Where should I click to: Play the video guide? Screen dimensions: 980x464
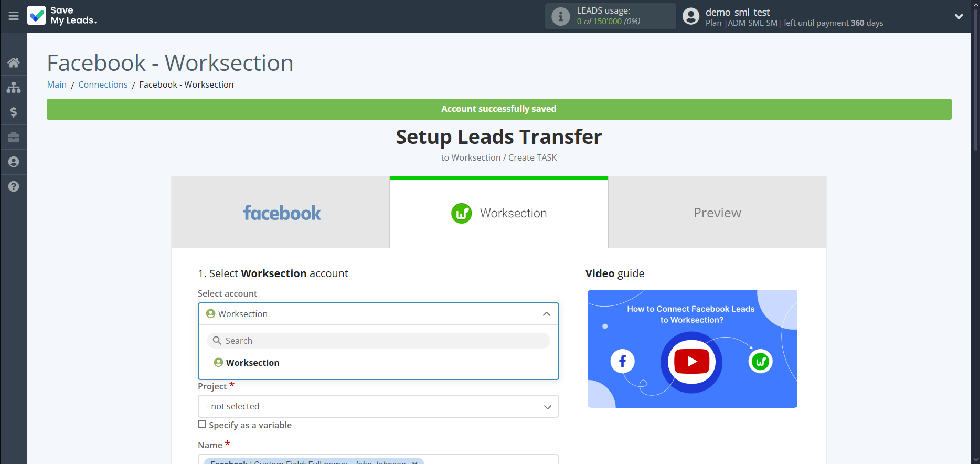click(x=691, y=362)
